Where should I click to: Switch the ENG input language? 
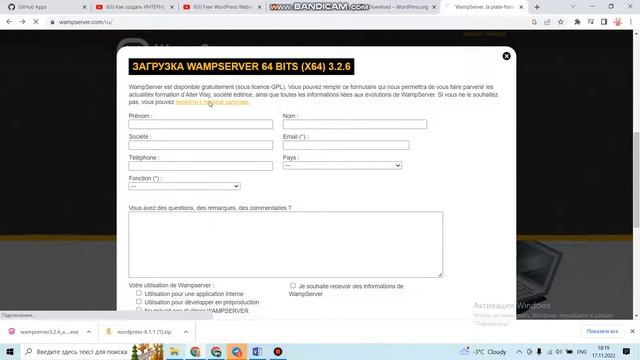(582, 351)
